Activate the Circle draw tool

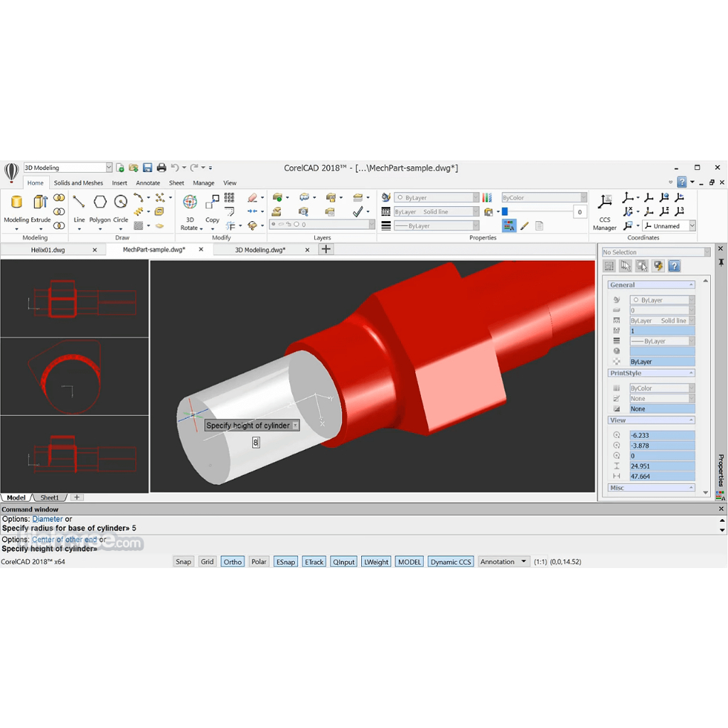click(x=121, y=208)
